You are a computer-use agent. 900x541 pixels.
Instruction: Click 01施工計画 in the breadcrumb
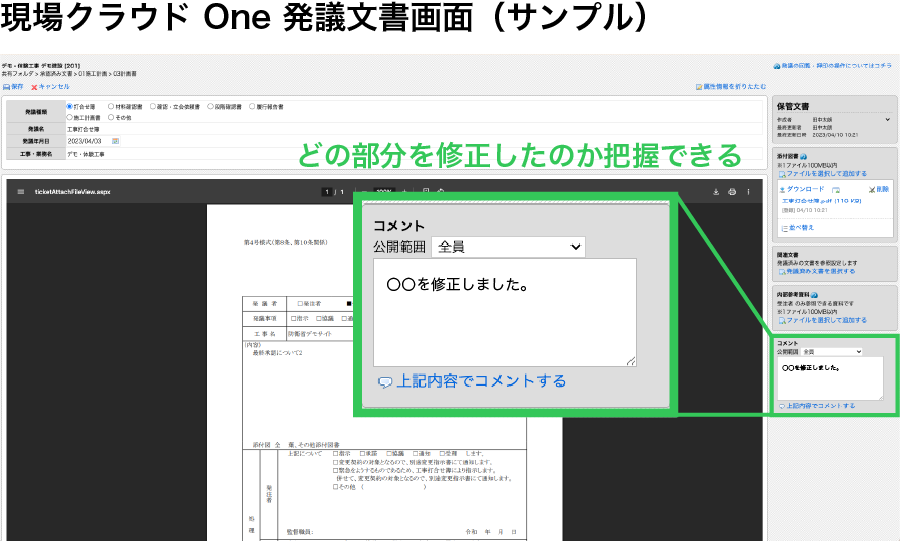coord(93,74)
